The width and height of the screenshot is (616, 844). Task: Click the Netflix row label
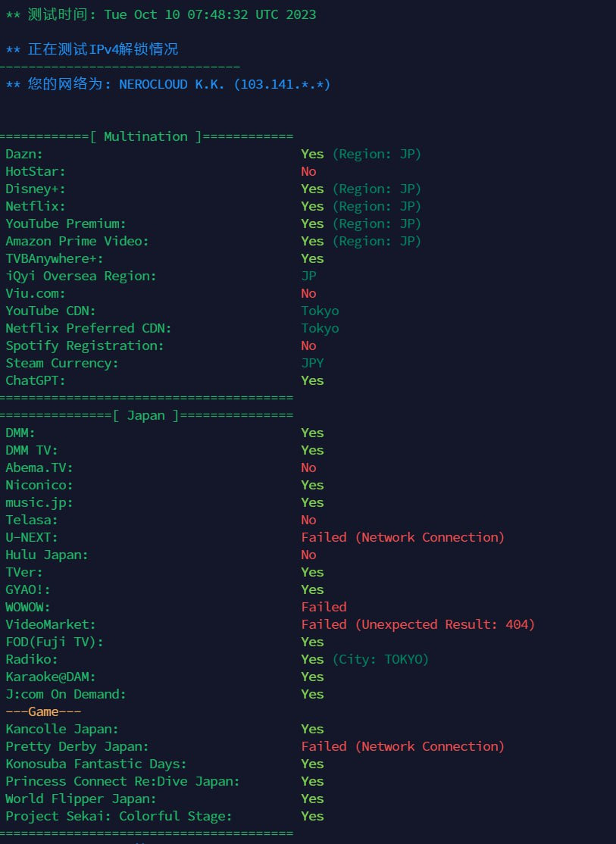[x=35, y=206]
